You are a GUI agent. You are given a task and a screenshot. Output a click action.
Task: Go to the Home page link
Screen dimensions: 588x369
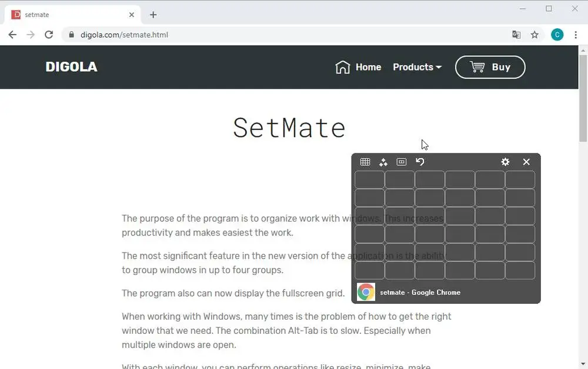click(358, 67)
